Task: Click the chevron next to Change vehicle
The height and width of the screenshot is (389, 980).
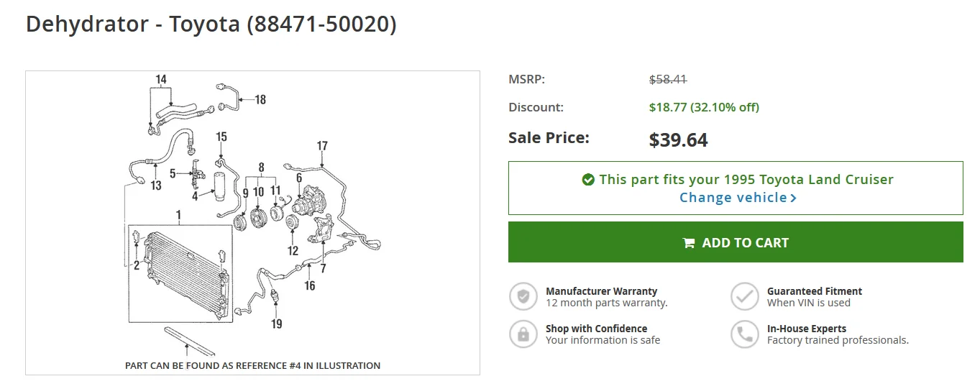Action: [794, 198]
